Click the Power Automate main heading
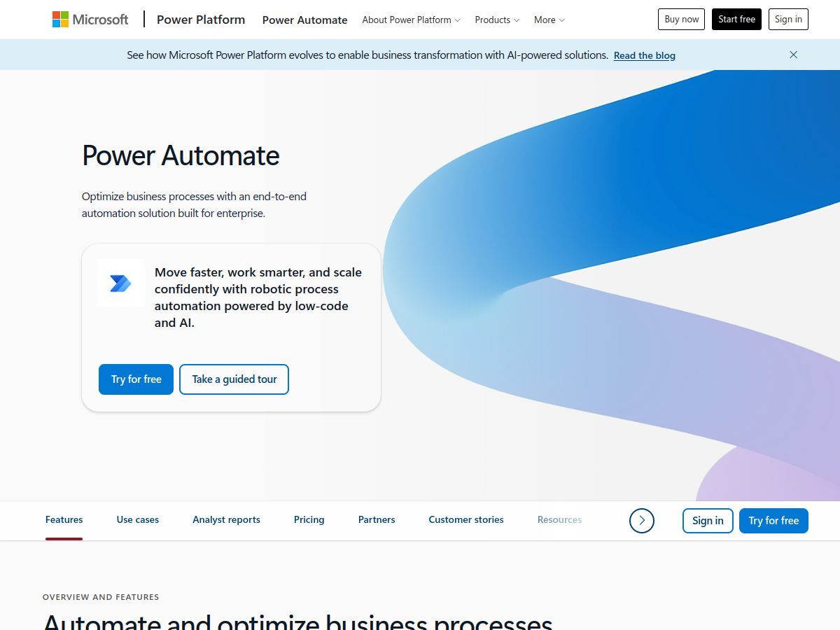The height and width of the screenshot is (630, 840). click(x=181, y=155)
